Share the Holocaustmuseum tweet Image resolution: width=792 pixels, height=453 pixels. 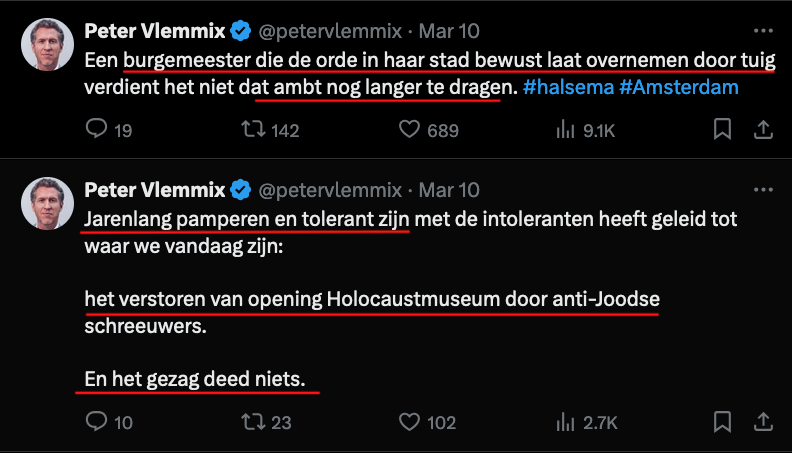(762, 422)
